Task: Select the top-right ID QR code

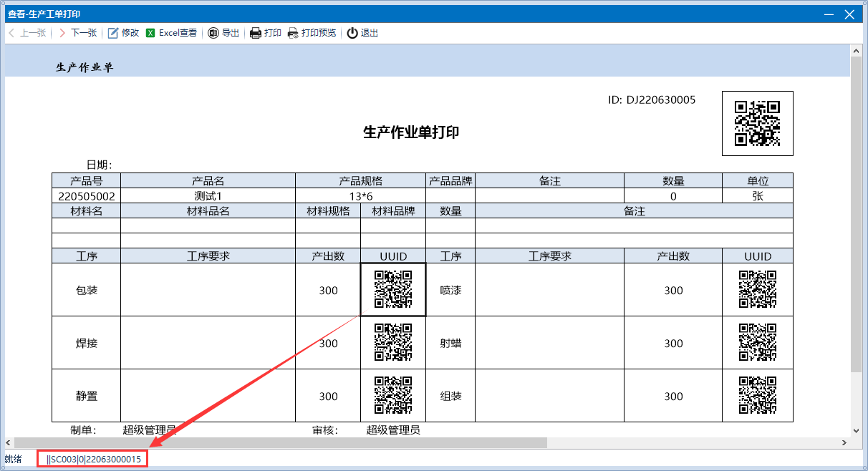Action: click(x=757, y=123)
